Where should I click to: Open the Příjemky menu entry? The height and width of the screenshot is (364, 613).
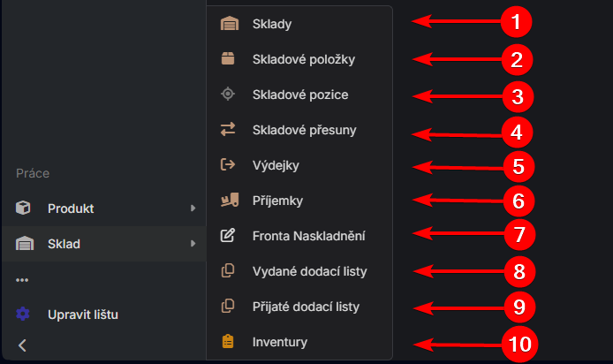coord(277,201)
